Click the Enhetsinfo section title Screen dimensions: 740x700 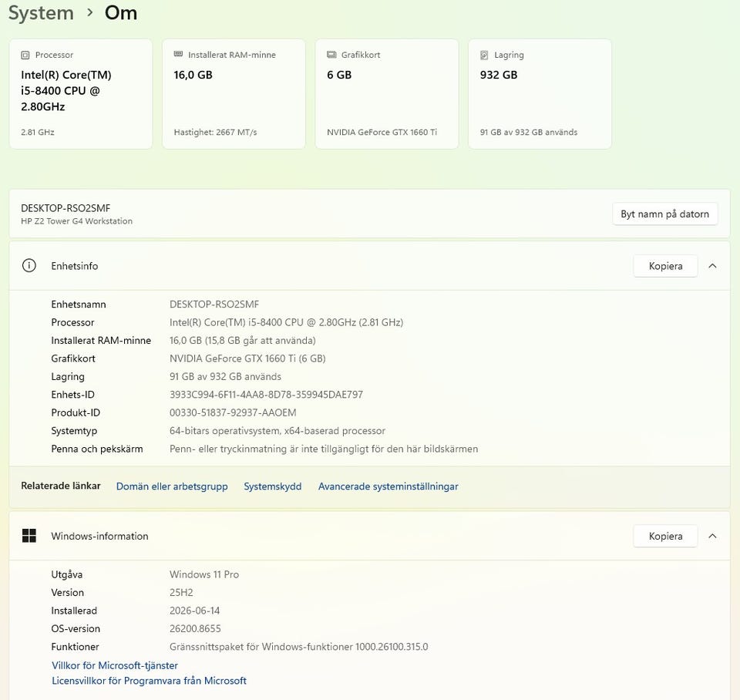tap(75, 266)
